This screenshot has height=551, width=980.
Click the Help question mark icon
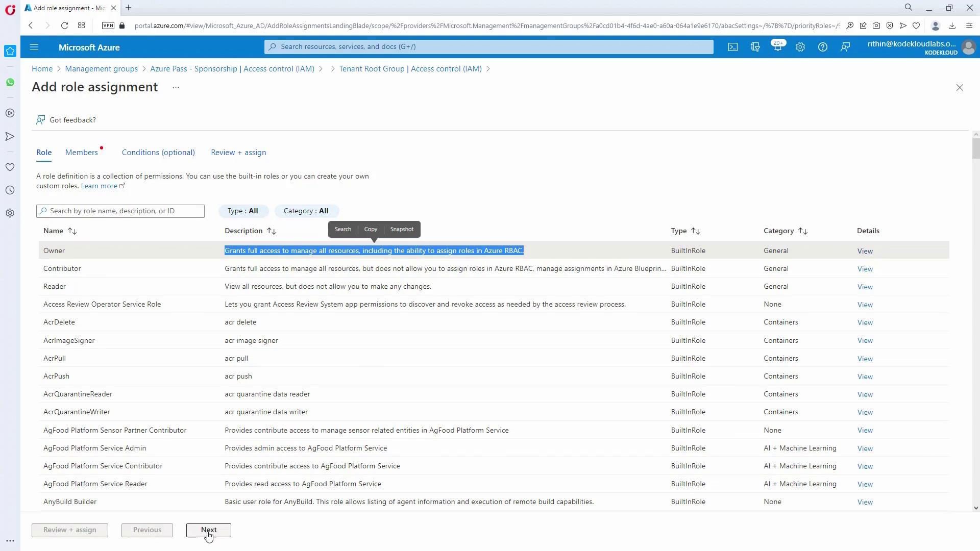(822, 47)
